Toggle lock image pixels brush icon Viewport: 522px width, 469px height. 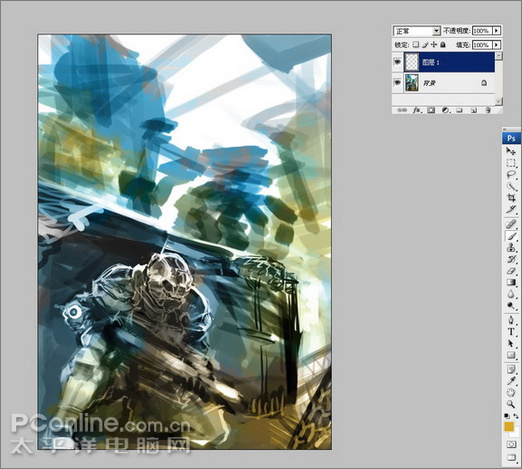tap(425, 44)
